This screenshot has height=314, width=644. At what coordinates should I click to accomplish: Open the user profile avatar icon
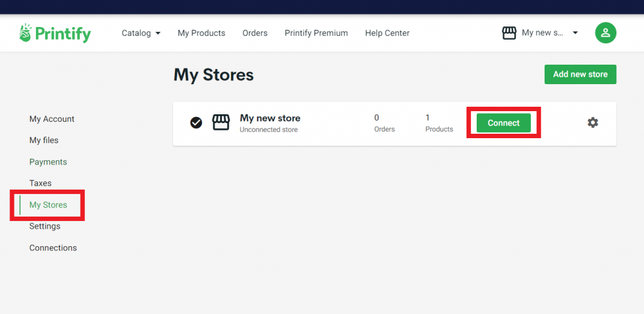click(x=605, y=33)
